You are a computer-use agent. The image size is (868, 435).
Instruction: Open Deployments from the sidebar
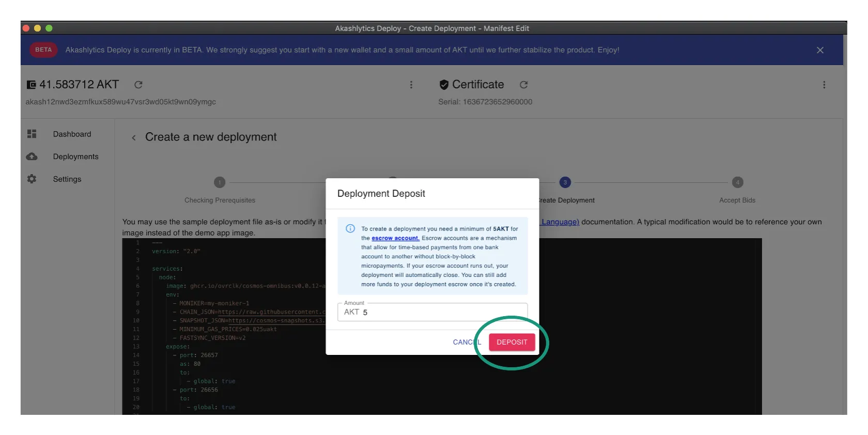75,157
